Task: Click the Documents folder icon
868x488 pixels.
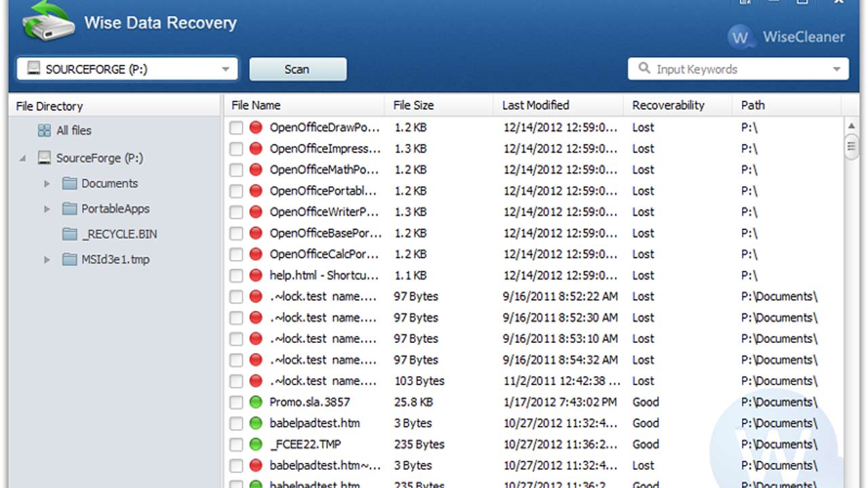Action: click(69, 184)
